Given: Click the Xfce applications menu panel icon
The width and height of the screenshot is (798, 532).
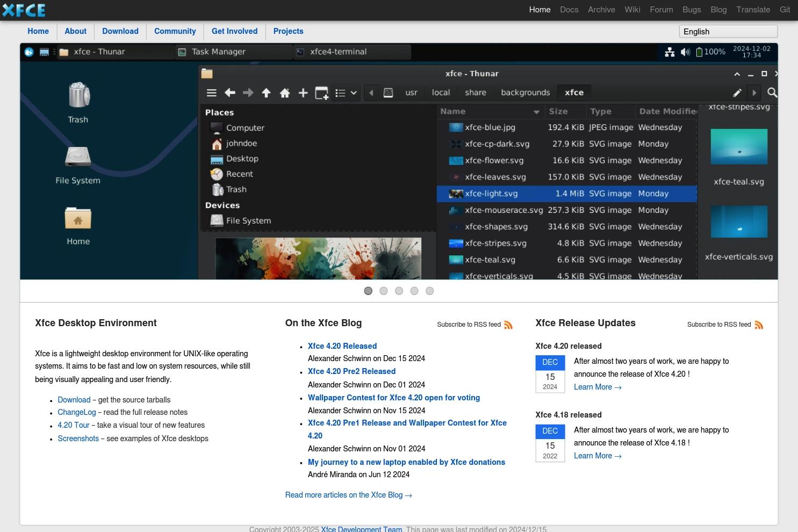Looking at the screenshot, I should click(29, 52).
